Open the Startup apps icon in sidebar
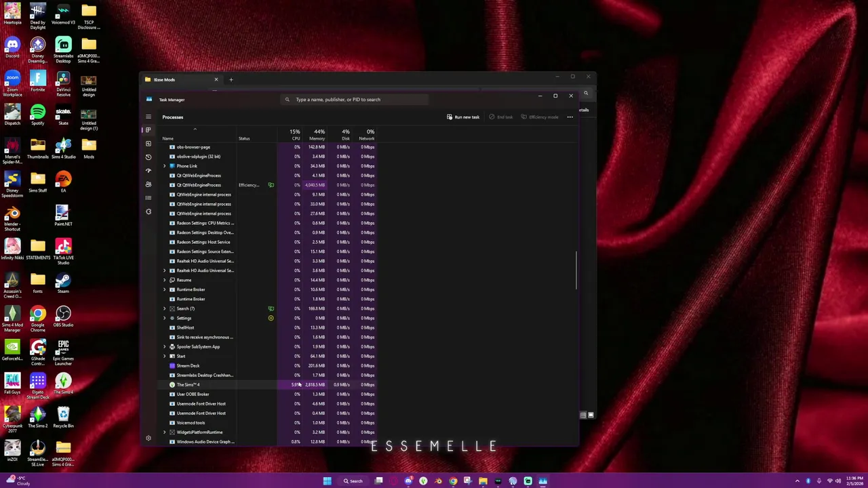 point(149,170)
